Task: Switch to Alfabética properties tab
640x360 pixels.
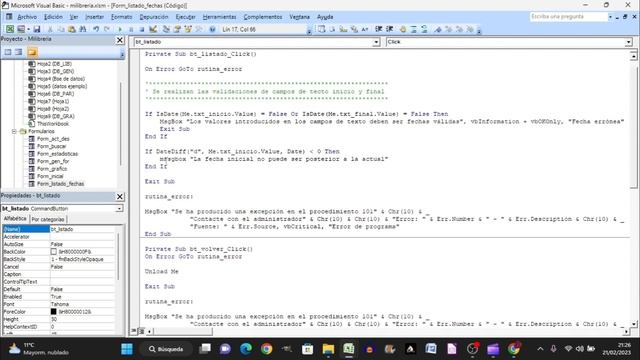Action: (x=15, y=219)
